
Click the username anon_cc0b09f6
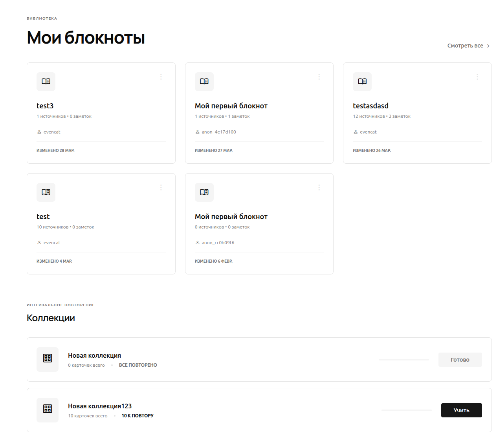(x=218, y=243)
